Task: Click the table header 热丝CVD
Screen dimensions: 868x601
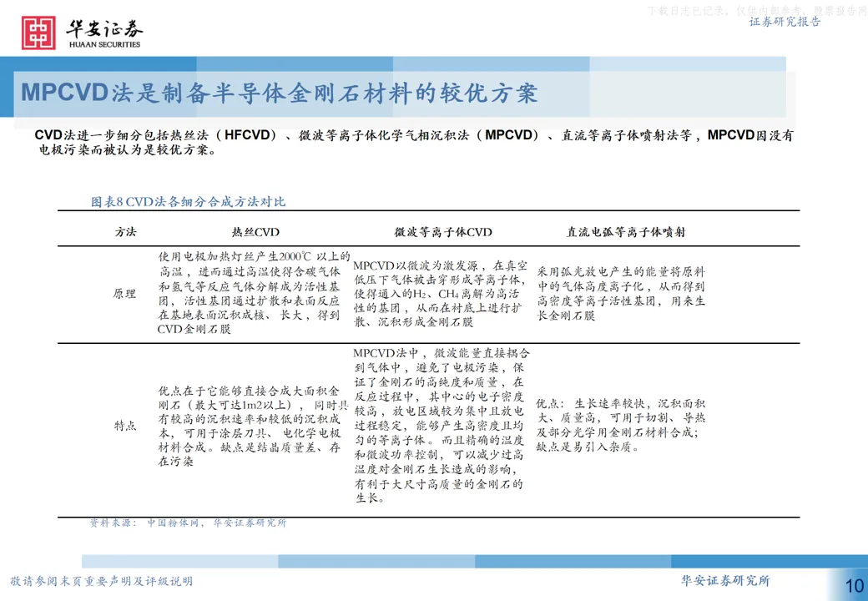Action: (255, 232)
